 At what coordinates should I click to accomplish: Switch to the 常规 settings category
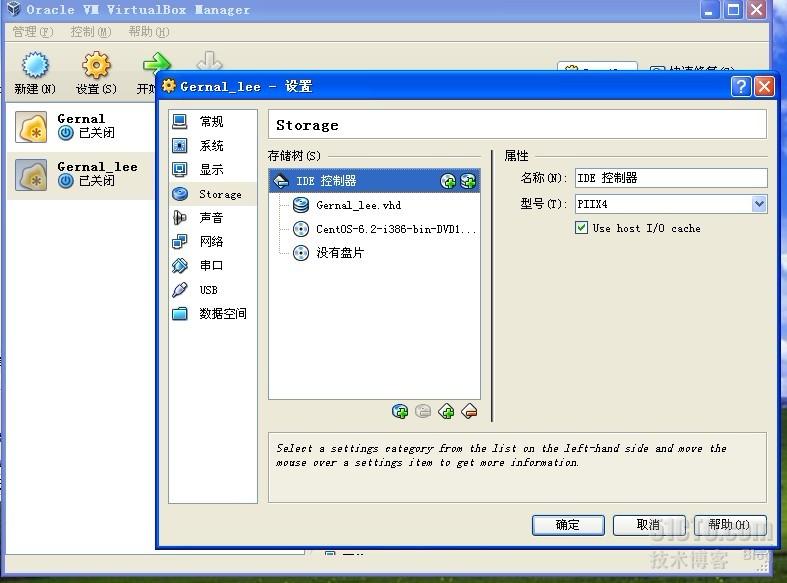pyautogui.click(x=213, y=121)
